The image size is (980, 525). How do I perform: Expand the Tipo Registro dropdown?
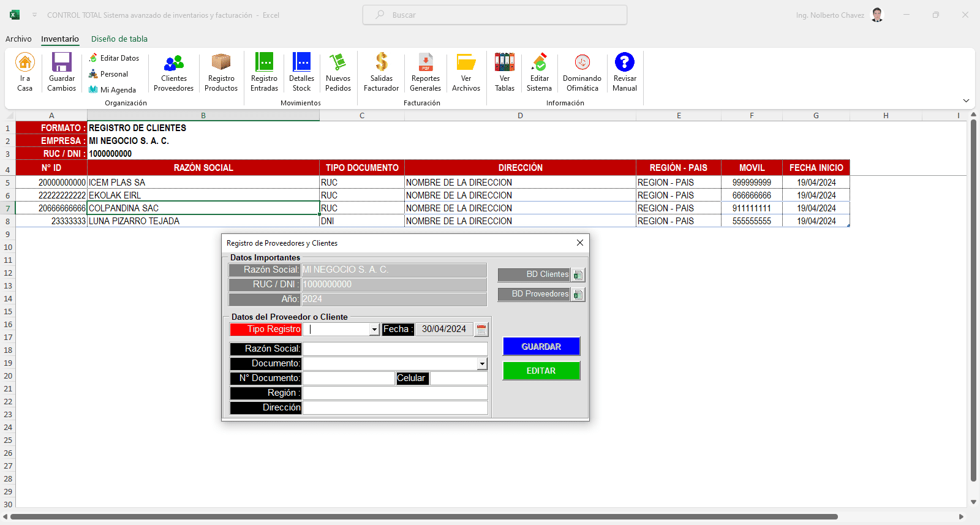374,330
